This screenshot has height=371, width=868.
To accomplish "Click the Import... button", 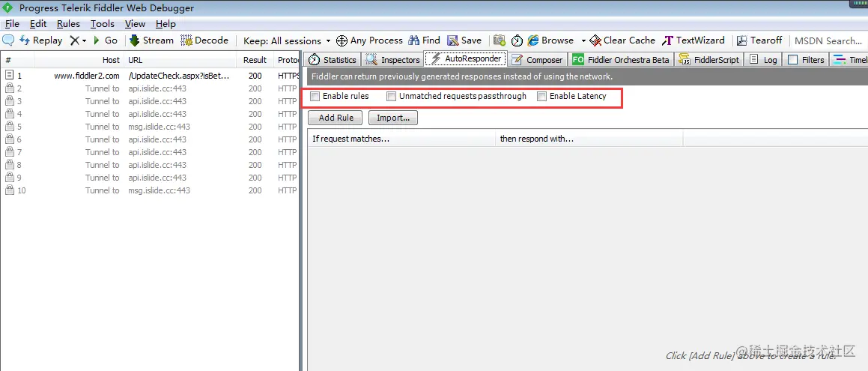I will (x=393, y=118).
